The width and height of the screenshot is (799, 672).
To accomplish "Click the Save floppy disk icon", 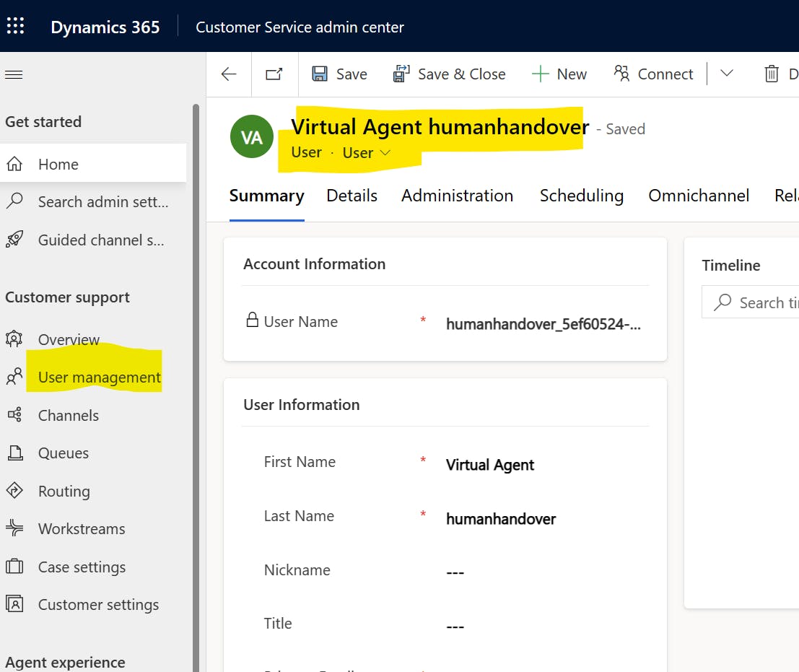I will tap(320, 74).
